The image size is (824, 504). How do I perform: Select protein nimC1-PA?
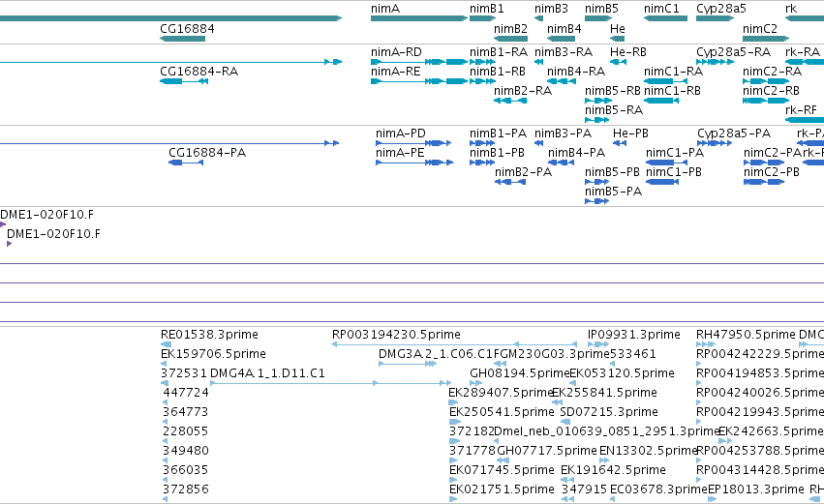coord(666,163)
